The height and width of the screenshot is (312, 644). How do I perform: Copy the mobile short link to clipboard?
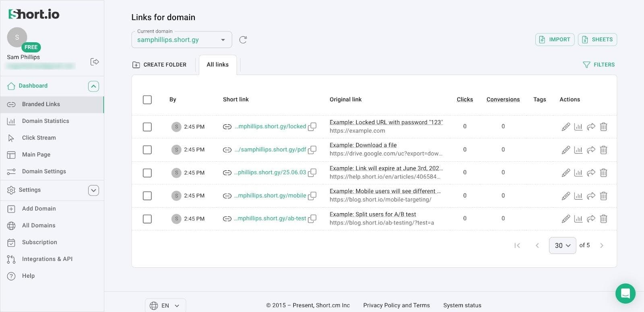[312, 196]
